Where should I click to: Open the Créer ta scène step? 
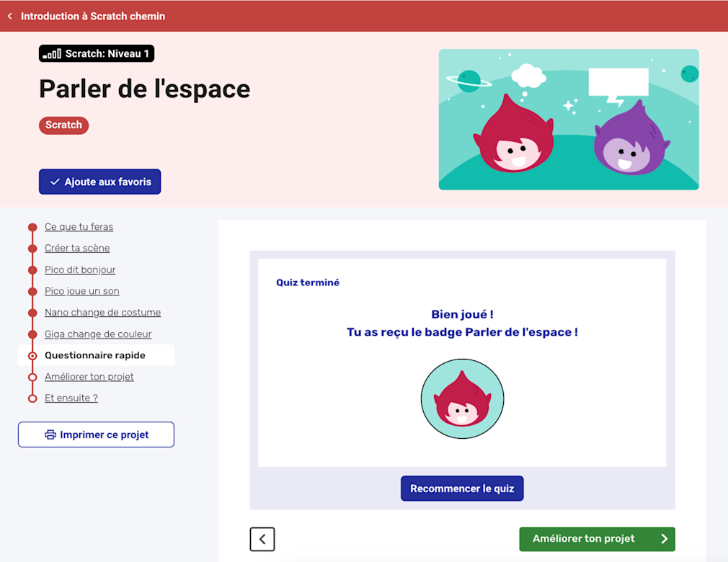tap(77, 249)
